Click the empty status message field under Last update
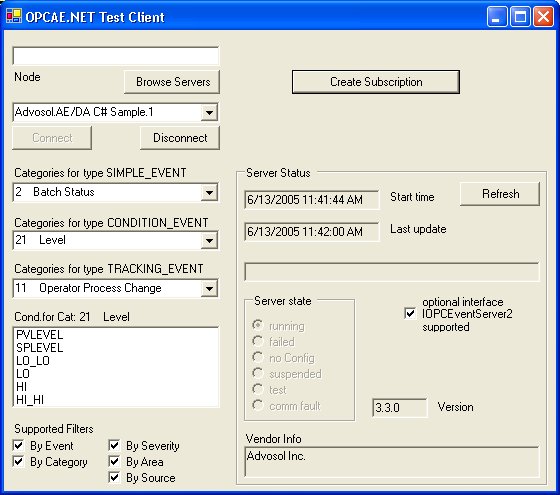 pos(392,272)
